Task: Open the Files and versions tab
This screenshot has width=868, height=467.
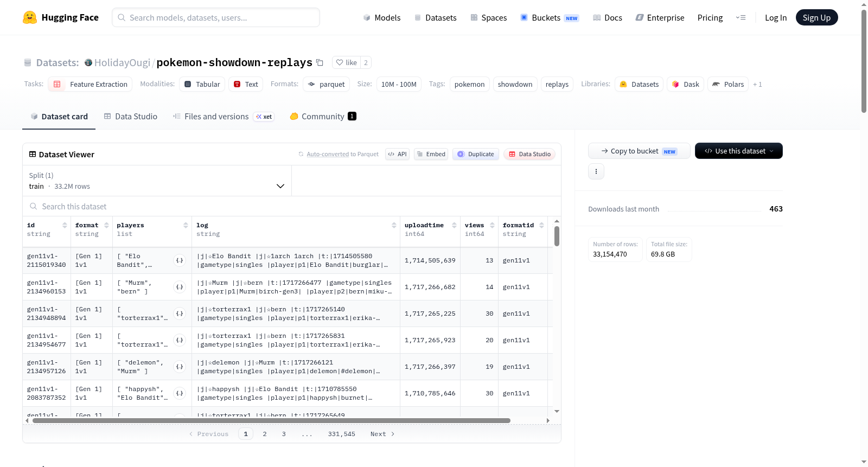Action: [x=224, y=116]
